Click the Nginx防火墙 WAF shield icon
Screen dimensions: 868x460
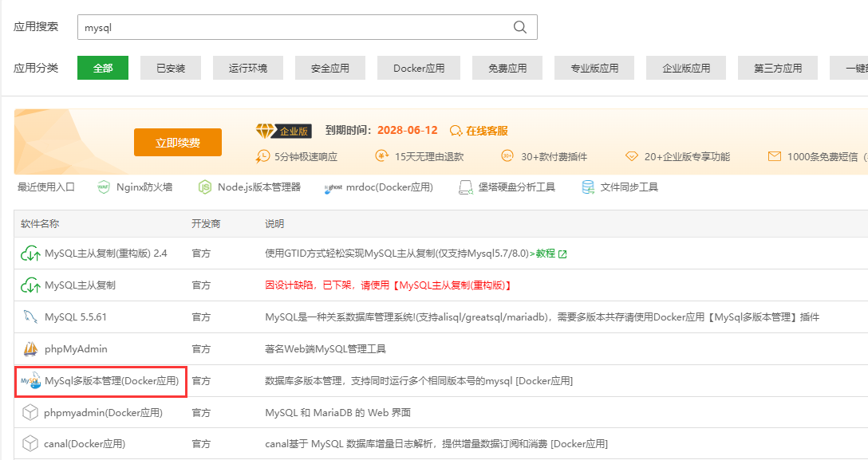(x=104, y=187)
